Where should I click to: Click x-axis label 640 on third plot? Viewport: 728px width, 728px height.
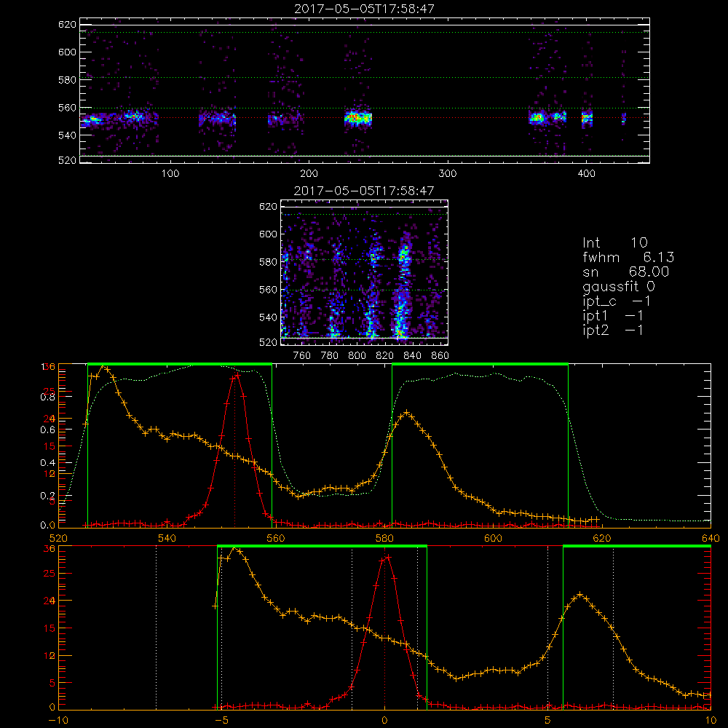pos(711,538)
